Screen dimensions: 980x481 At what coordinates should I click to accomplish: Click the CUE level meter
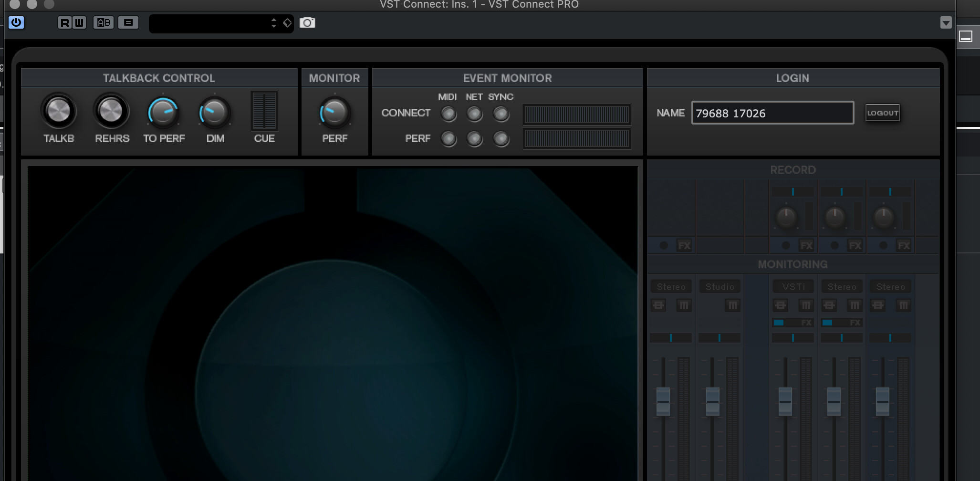[x=264, y=111]
